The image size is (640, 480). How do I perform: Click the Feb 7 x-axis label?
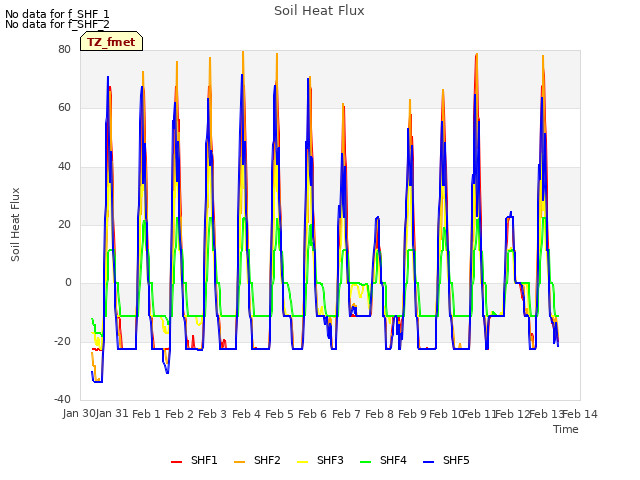tap(346, 414)
